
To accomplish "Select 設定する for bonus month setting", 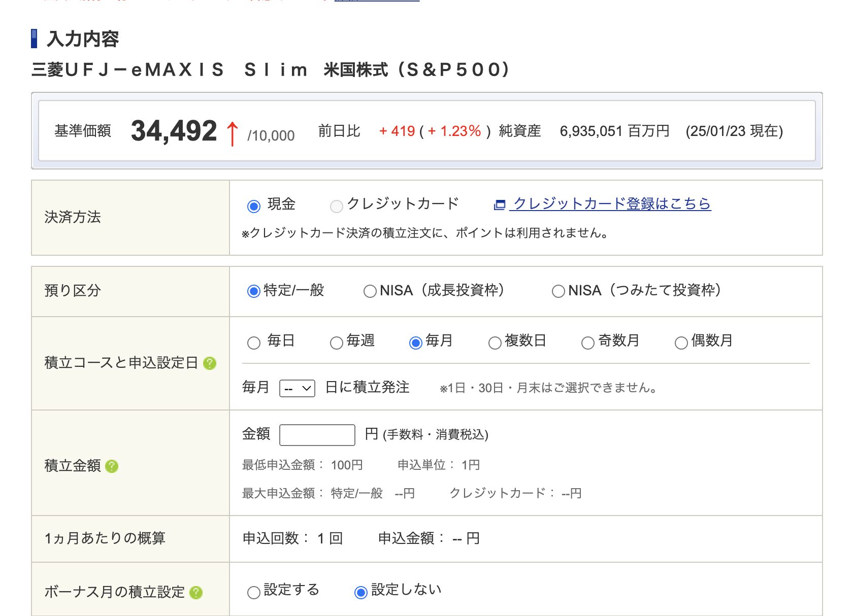I will [253, 592].
